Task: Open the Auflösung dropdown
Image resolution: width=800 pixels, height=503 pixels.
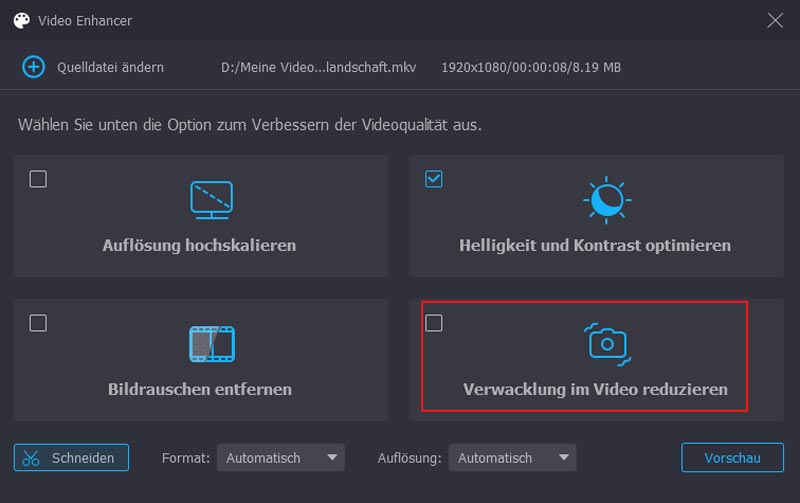Action: (512, 458)
